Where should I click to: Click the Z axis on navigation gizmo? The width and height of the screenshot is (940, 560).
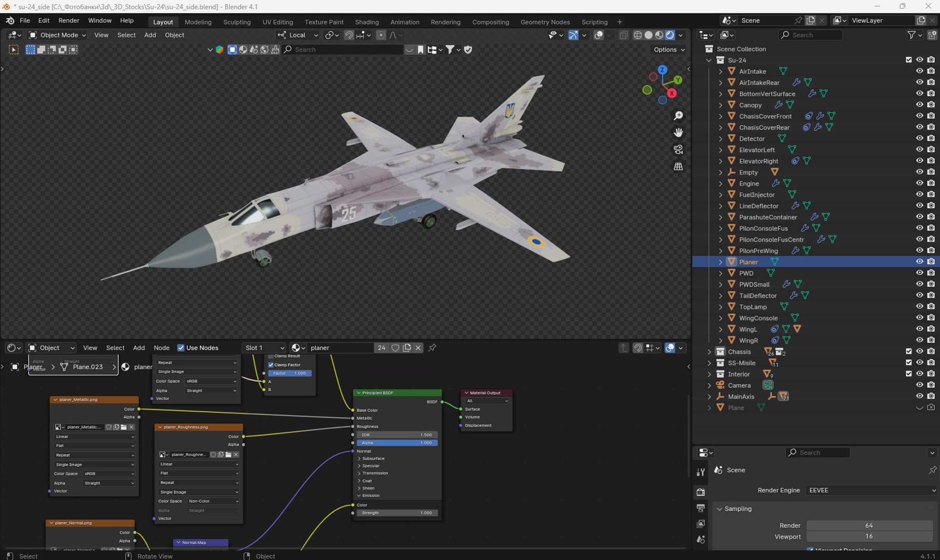click(662, 69)
